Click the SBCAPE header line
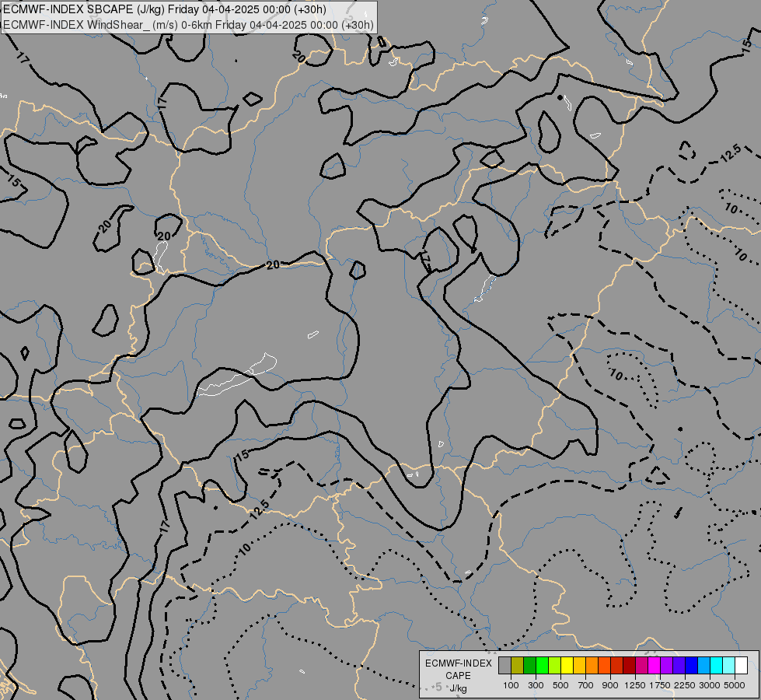The width and height of the screenshot is (761, 700). point(165,9)
